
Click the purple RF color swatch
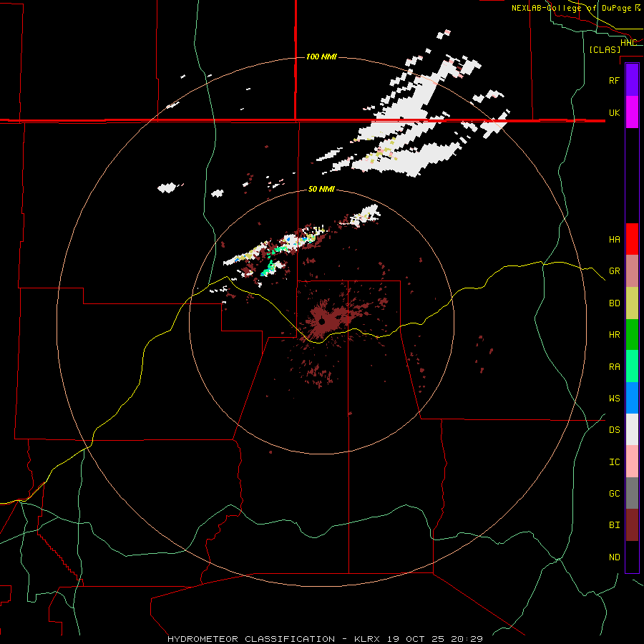click(632, 80)
